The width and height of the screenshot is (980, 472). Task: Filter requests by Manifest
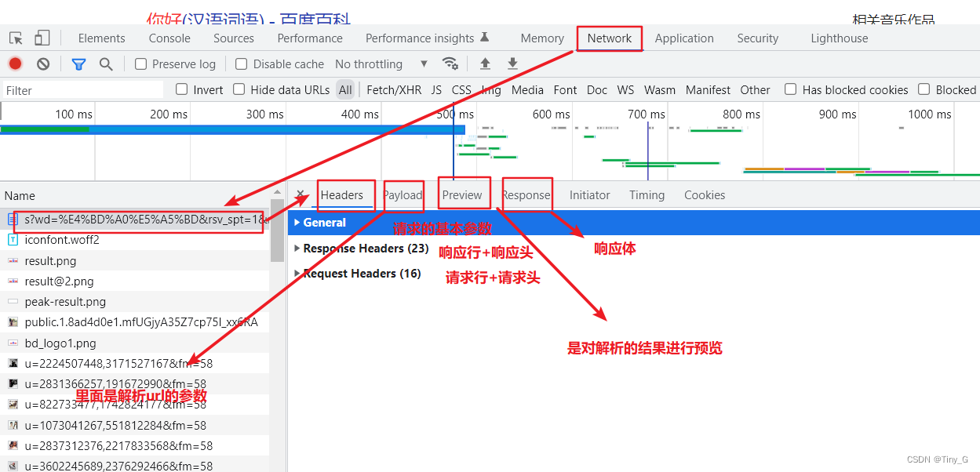click(708, 90)
